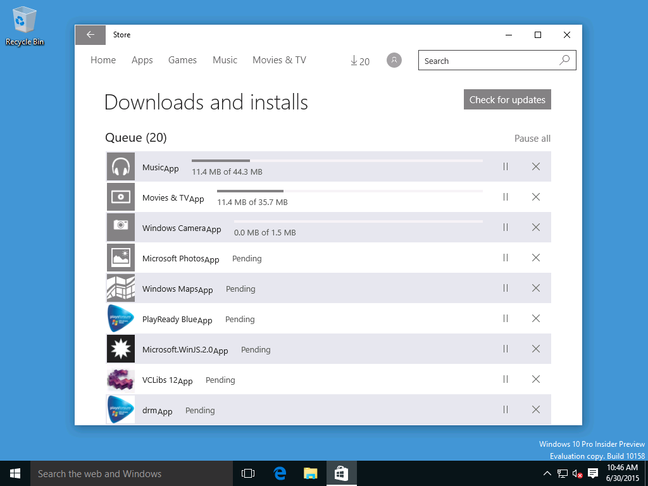
Task: Click the MusicApp headphones icon
Action: tap(121, 167)
